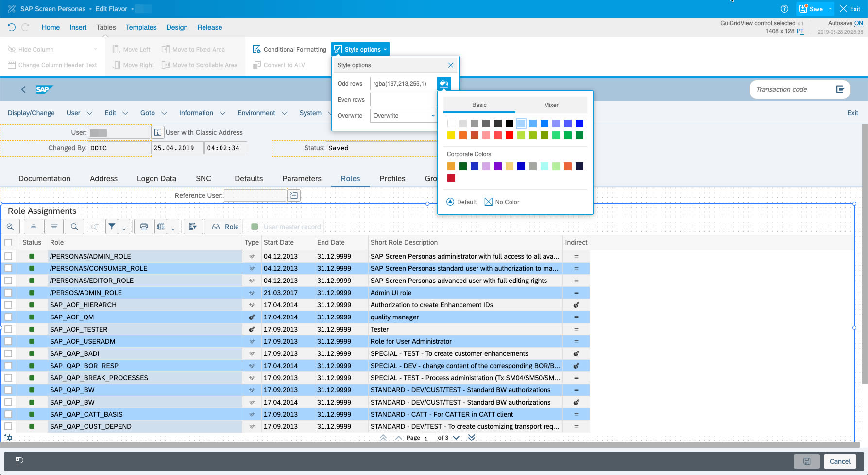This screenshot has width=868, height=475.
Task: Open the help question mark icon
Action: pos(784,9)
